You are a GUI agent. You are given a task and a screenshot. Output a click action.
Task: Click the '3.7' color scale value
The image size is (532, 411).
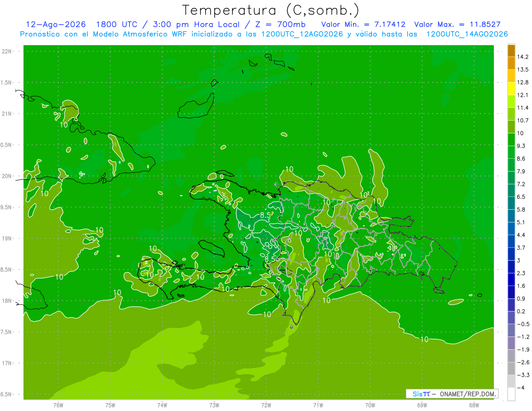pyautogui.click(x=521, y=247)
